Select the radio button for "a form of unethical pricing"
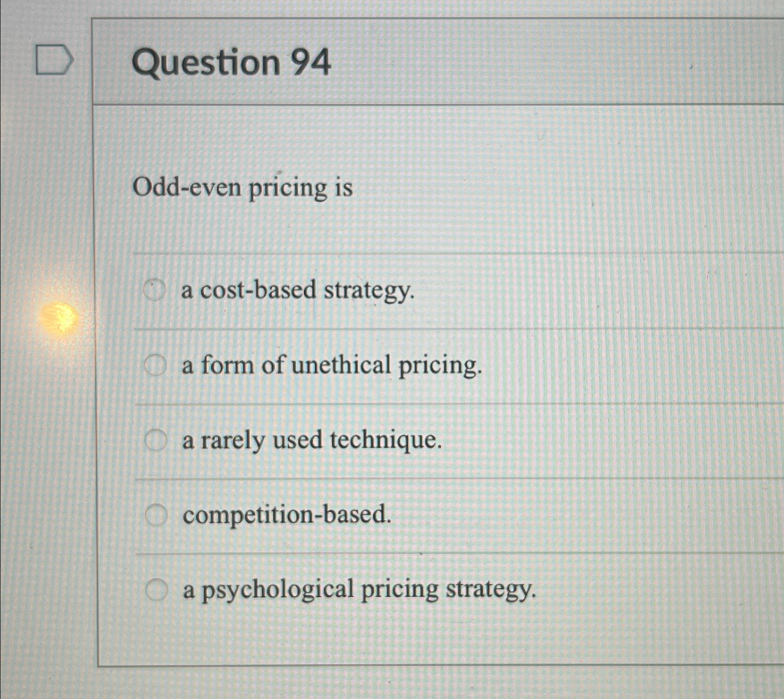 pyautogui.click(x=155, y=365)
